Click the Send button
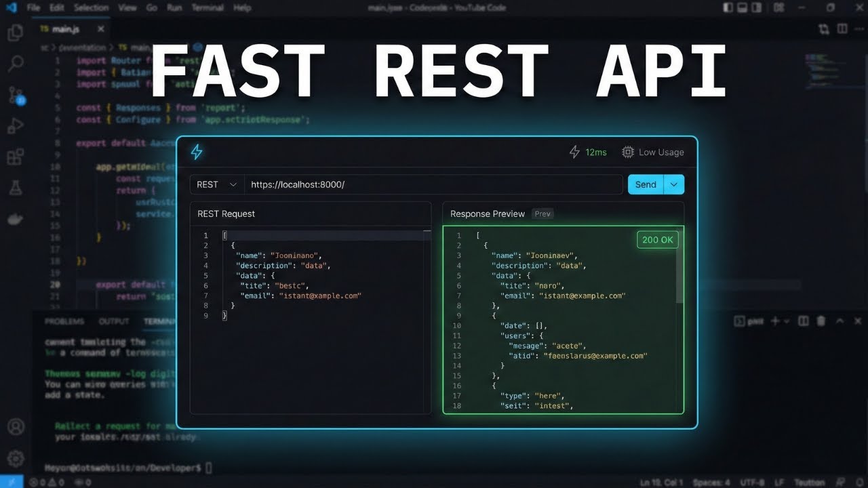The image size is (868, 488). click(646, 184)
